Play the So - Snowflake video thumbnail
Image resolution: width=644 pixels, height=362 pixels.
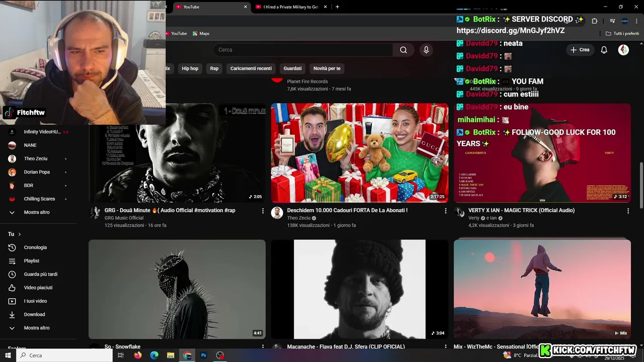(177, 289)
